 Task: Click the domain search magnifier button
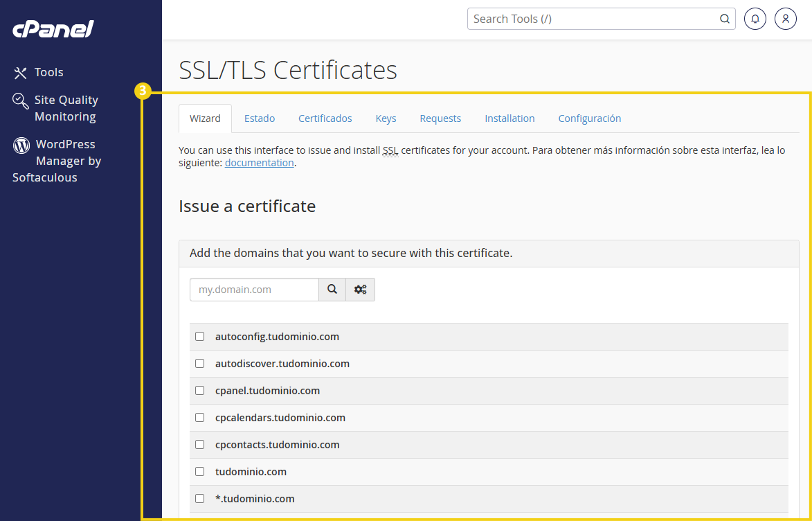[332, 290]
